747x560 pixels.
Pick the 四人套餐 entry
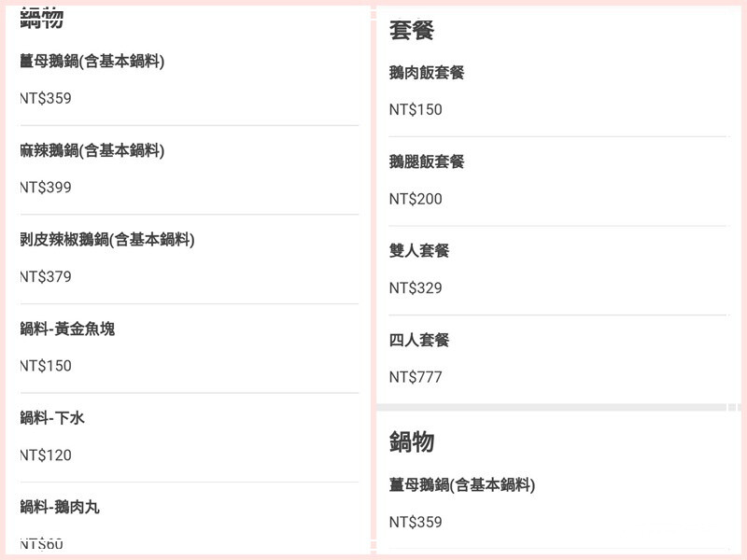click(419, 340)
